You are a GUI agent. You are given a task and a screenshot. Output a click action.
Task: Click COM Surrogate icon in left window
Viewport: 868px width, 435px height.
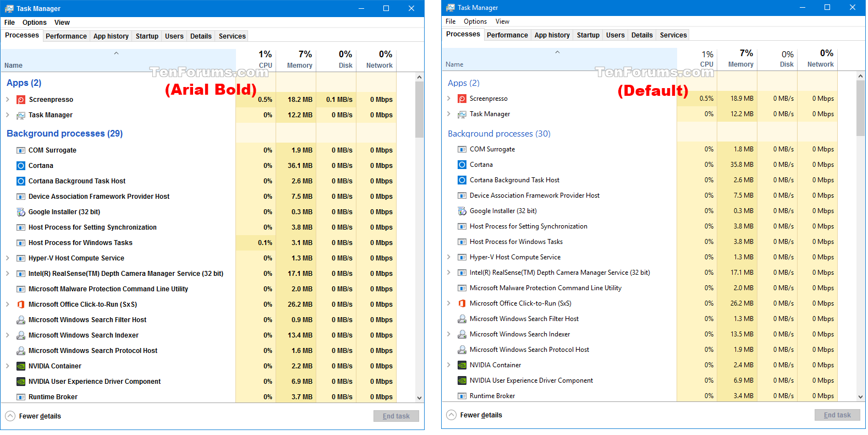coord(21,150)
